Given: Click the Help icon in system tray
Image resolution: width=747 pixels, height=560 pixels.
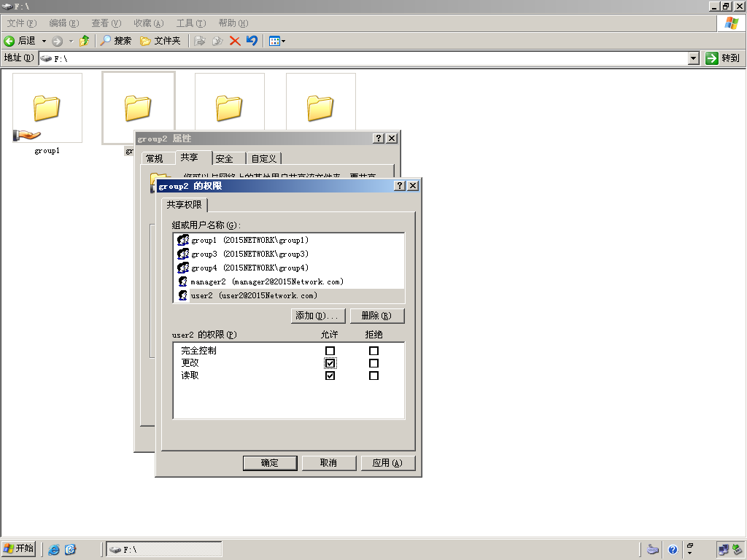Looking at the screenshot, I should click(672, 550).
